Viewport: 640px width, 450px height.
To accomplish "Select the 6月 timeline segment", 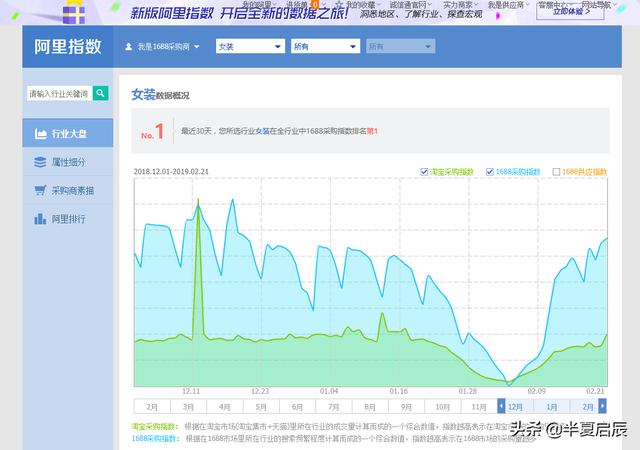I will (x=298, y=407).
